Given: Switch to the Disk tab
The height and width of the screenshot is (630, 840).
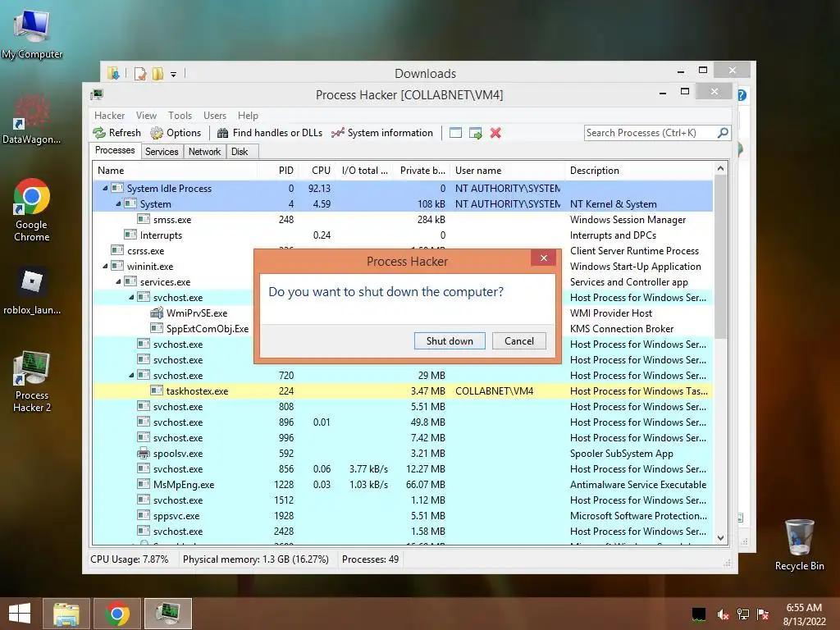Looking at the screenshot, I should [x=240, y=152].
